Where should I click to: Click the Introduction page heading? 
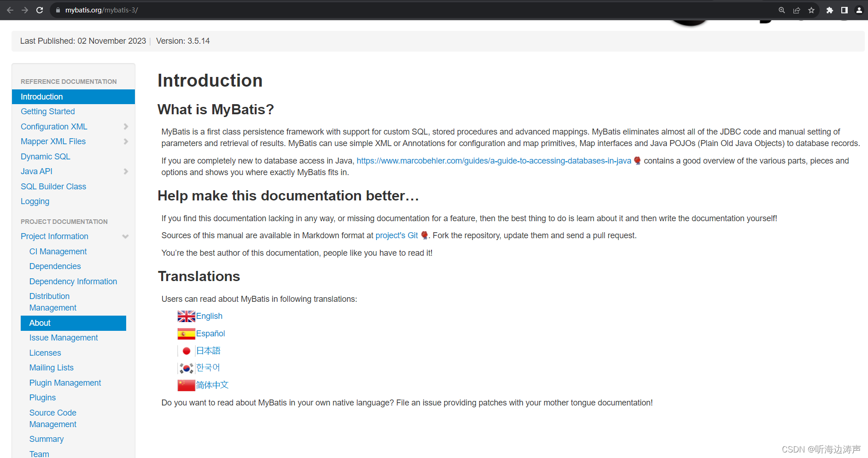pyautogui.click(x=210, y=81)
